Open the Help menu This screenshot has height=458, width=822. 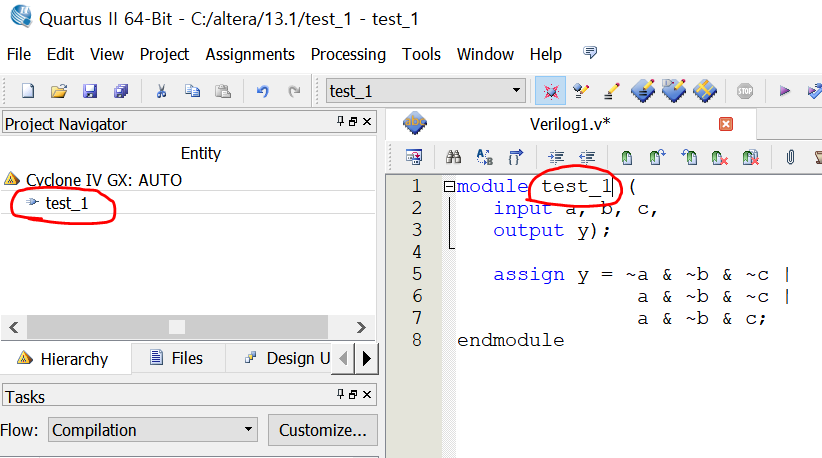tap(546, 54)
